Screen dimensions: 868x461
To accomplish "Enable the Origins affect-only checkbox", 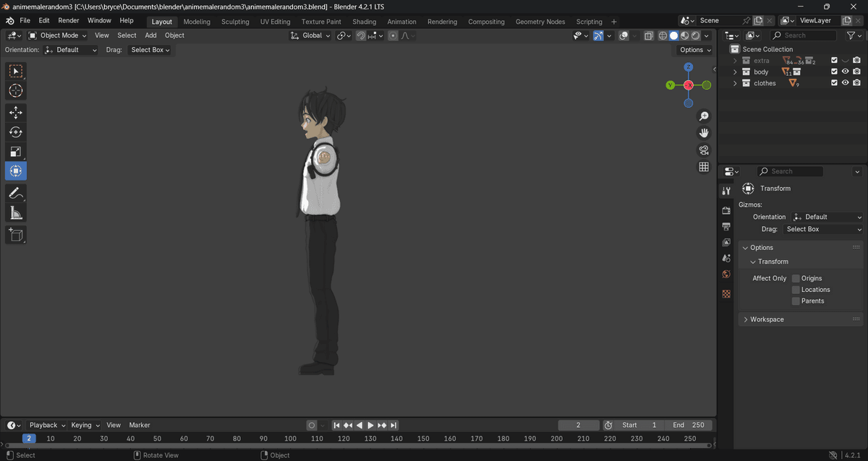I will point(796,278).
